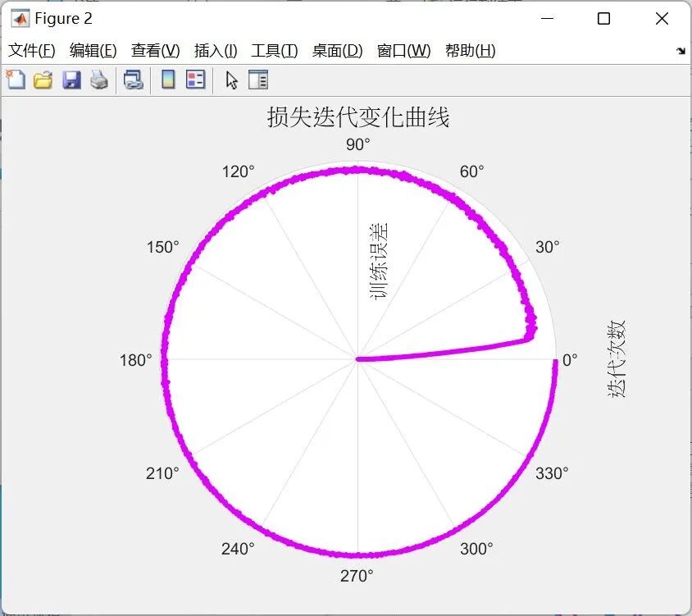692x616 pixels.
Task: Click the 120° angle tick label
Action: point(239,171)
